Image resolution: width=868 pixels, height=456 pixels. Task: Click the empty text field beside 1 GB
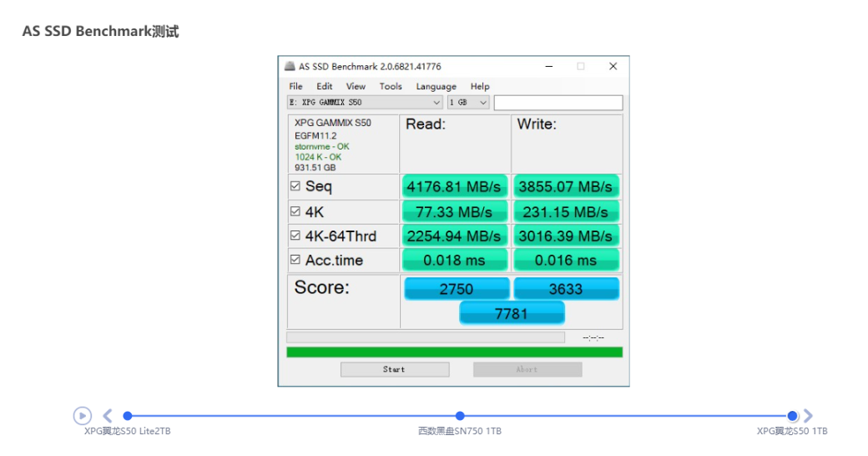click(x=558, y=103)
